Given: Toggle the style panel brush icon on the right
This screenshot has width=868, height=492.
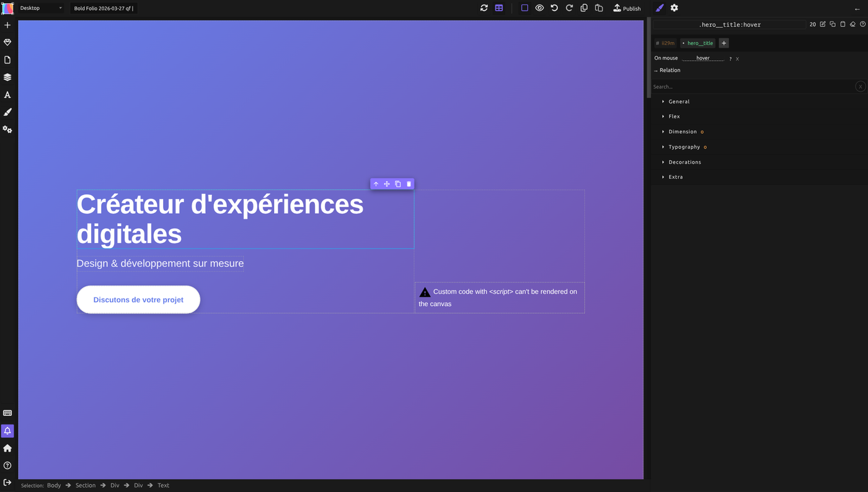Looking at the screenshot, I should [659, 7].
